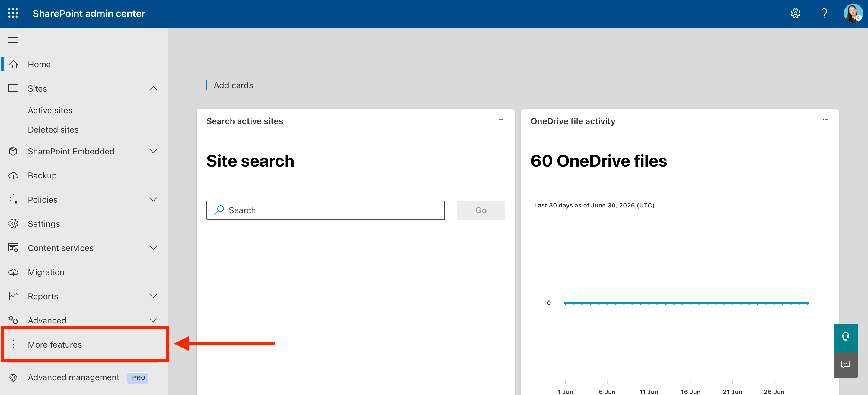868x395 pixels.
Task: Click the Go button
Action: pos(481,210)
